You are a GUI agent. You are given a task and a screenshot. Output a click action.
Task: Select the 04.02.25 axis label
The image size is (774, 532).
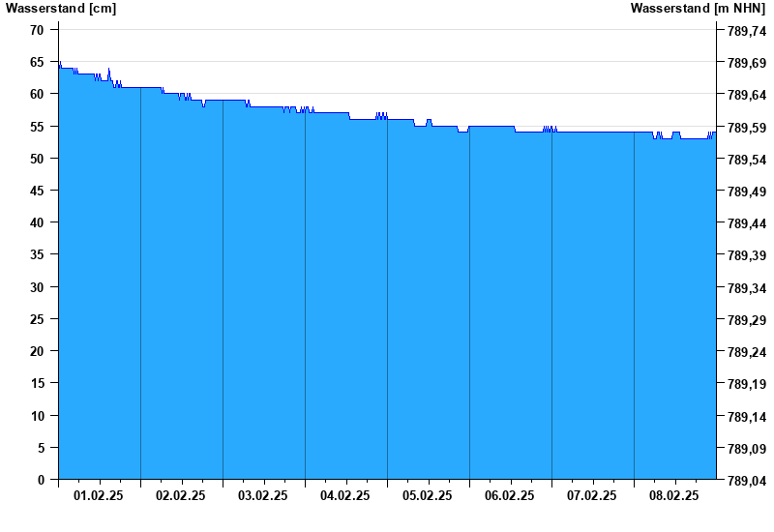(x=345, y=495)
